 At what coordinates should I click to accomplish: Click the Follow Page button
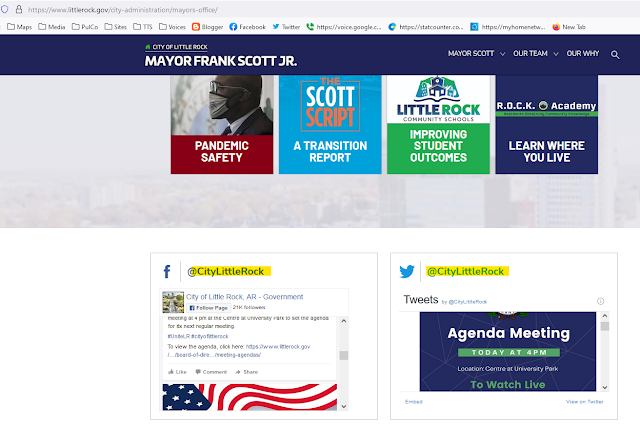pos(209,308)
